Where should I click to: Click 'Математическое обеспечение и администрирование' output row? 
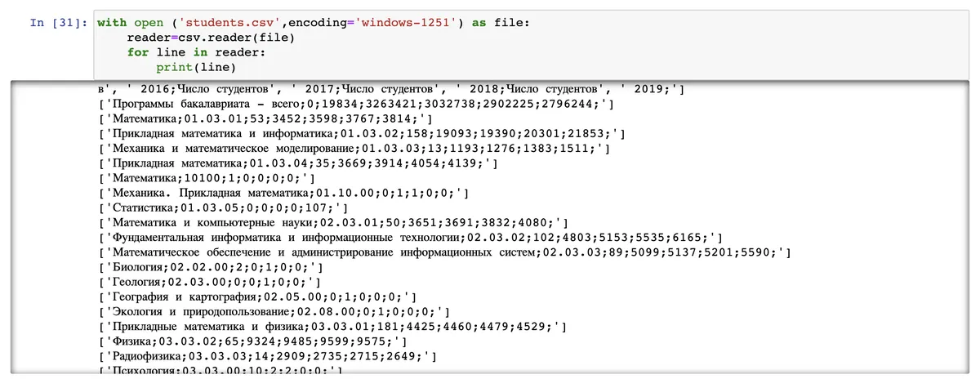coord(444,252)
